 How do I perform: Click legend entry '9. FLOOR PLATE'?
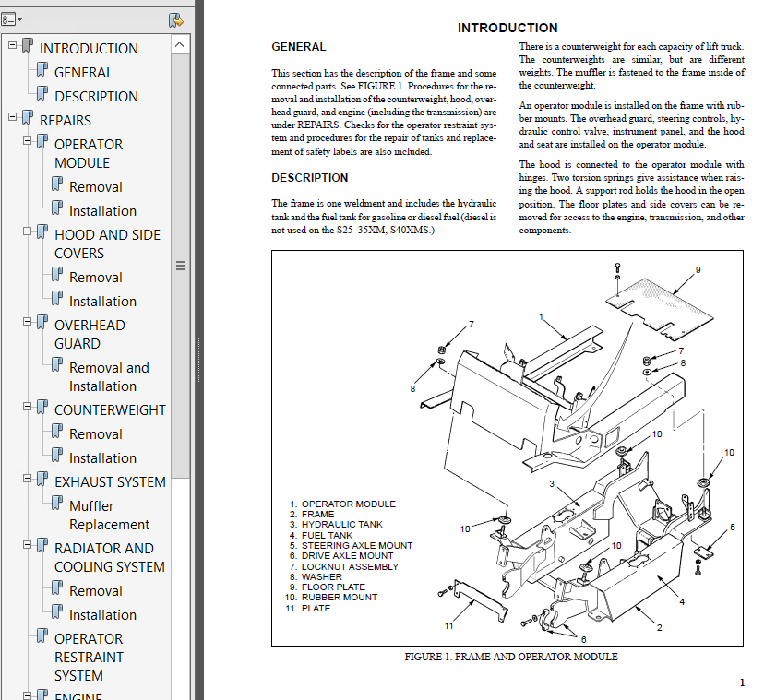click(x=328, y=587)
